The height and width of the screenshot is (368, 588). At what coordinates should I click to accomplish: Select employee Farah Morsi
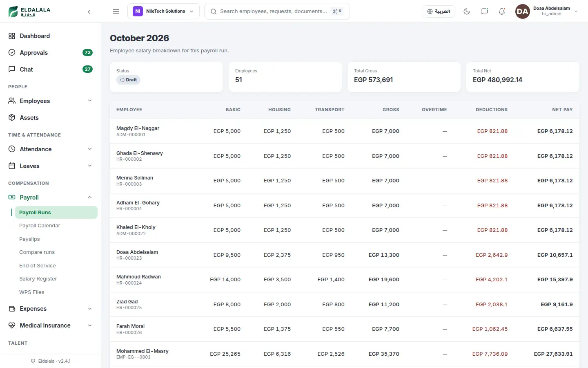tap(130, 326)
